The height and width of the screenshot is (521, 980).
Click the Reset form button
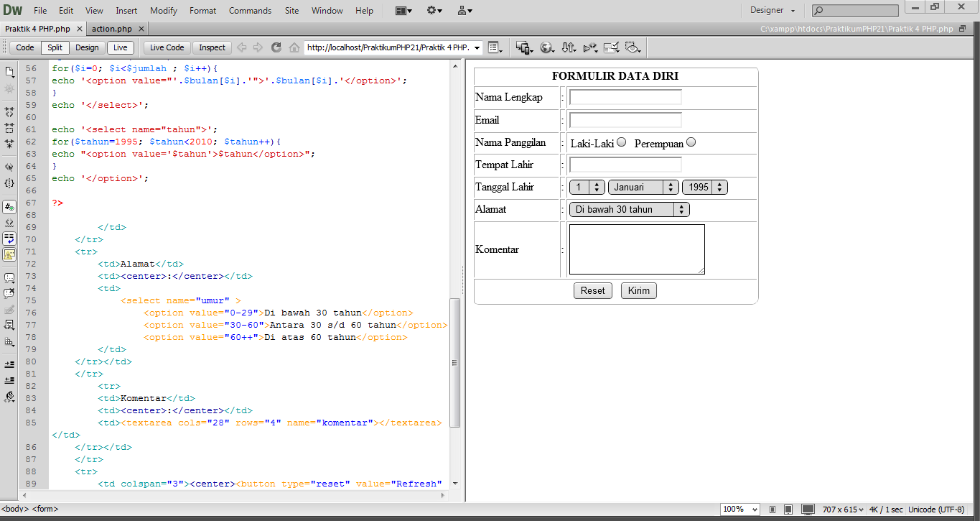coord(593,291)
